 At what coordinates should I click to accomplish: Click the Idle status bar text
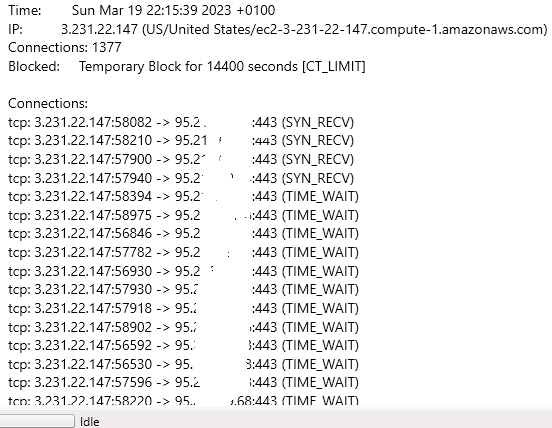coord(90,422)
